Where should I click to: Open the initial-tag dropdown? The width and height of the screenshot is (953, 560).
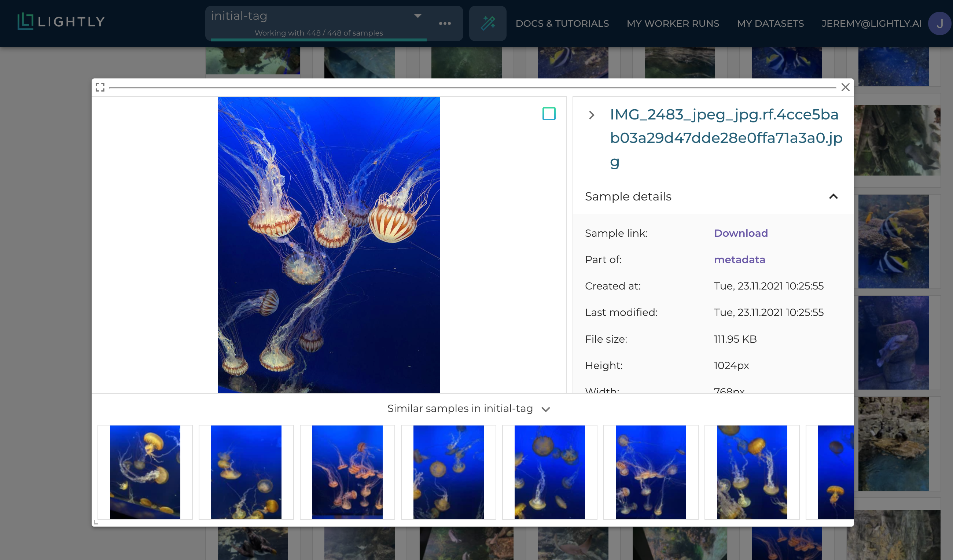417,16
